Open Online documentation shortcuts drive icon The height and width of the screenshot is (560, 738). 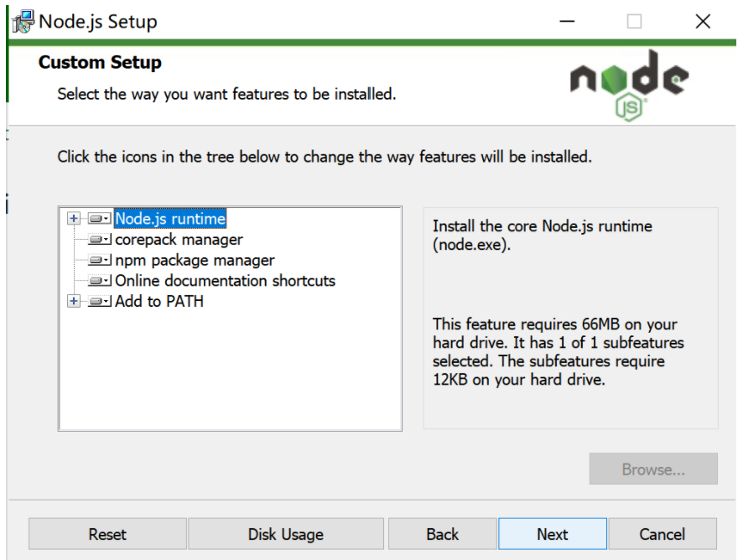pyautogui.click(x=99, y=281)
